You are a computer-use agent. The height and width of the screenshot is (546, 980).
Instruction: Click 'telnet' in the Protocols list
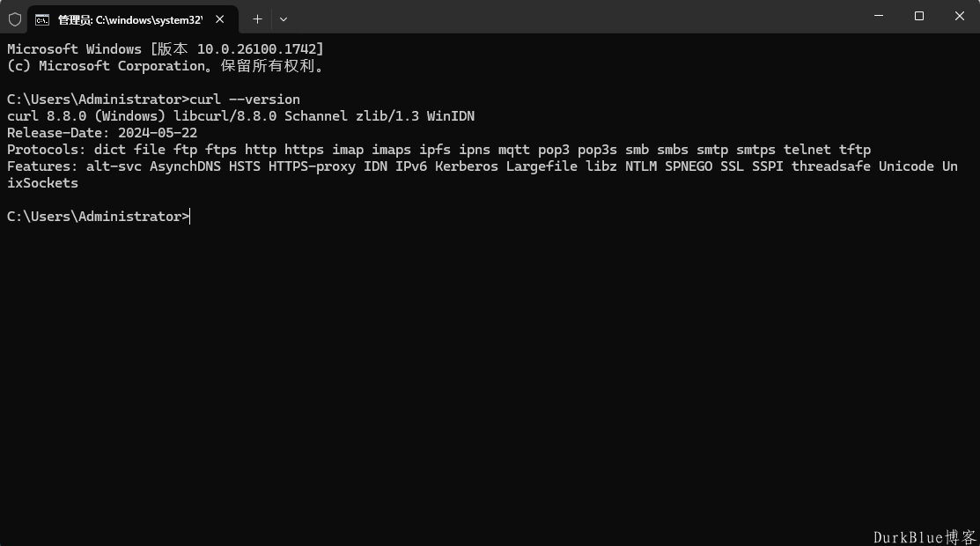(807, 150)
